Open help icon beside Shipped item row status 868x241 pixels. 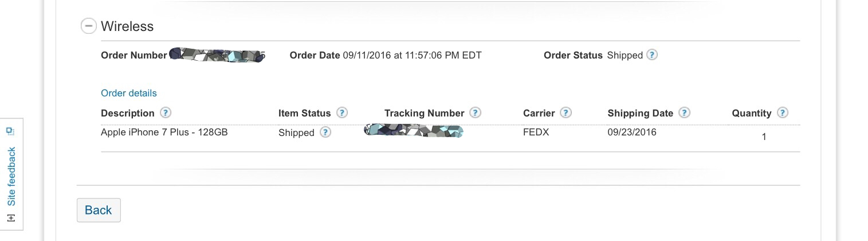tap(325, 133)
